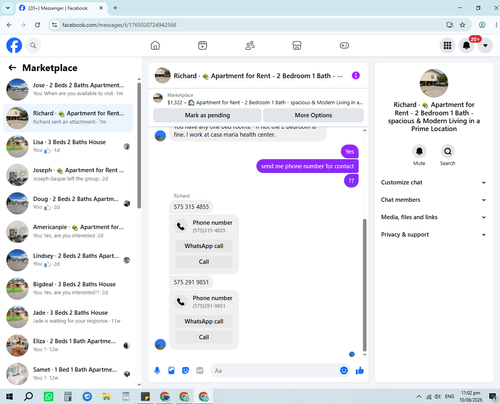Reload the page

38,25
